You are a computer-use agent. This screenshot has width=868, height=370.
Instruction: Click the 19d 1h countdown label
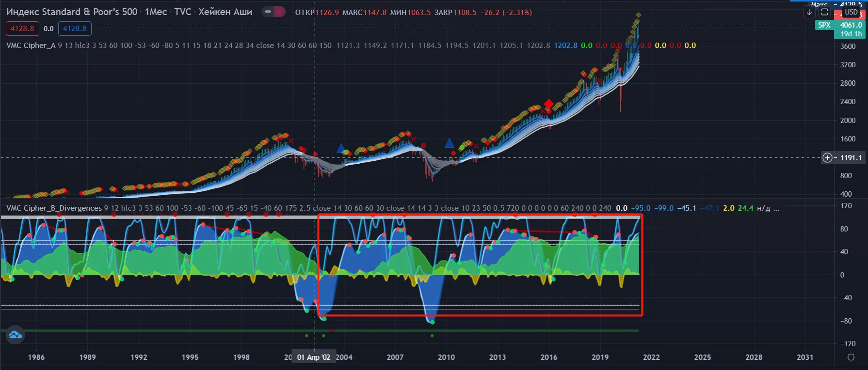851,34
